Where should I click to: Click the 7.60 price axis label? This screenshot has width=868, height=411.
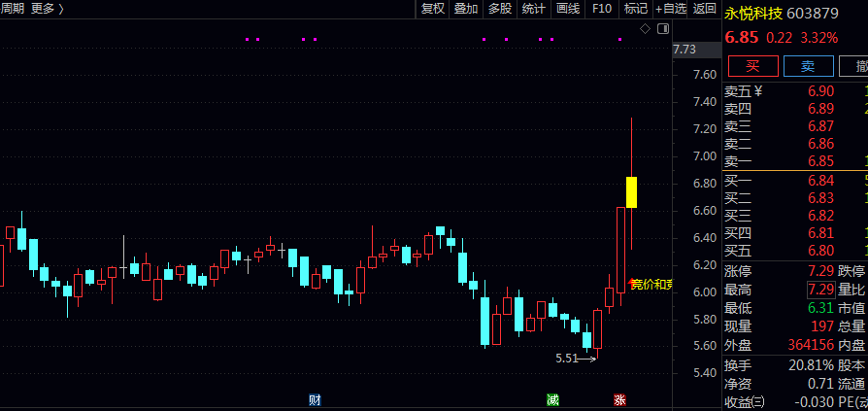coord(705,75)
